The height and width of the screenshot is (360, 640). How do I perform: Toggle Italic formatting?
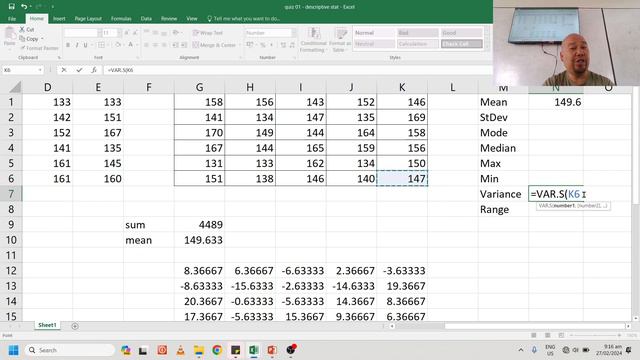point(77,45)
